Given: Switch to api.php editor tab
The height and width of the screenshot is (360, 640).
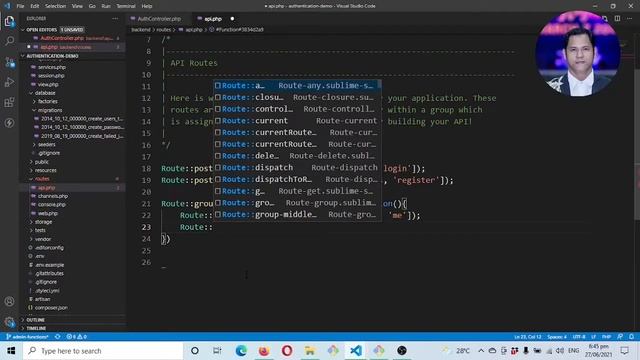Looking at the screenshot, I should coord(213,19).
